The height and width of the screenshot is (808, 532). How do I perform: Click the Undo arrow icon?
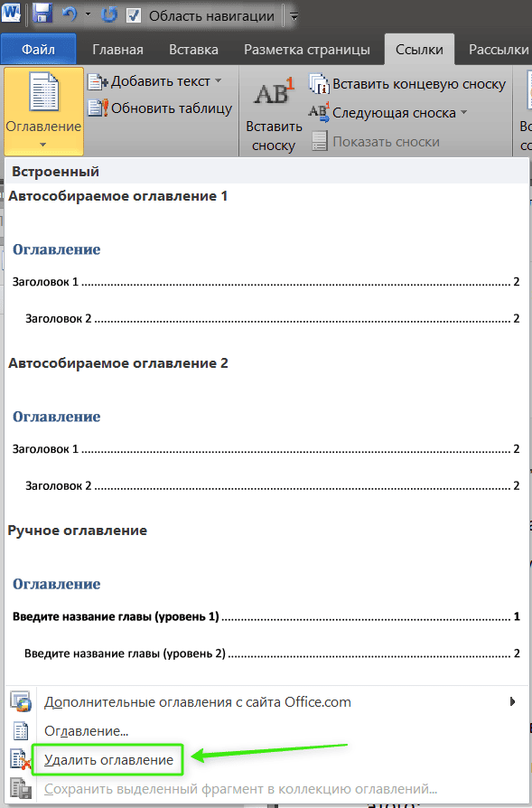pos(70,14)
